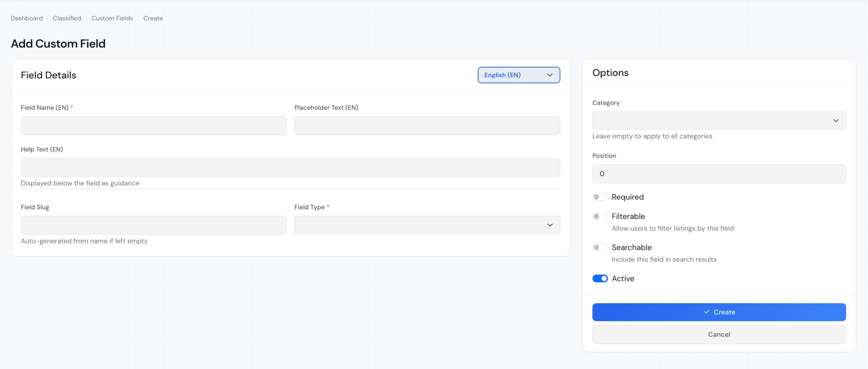The height and width of the screenshot is (369, 868).
Task: Click into the Help Text (EN) field
Action: click(290, 167)
